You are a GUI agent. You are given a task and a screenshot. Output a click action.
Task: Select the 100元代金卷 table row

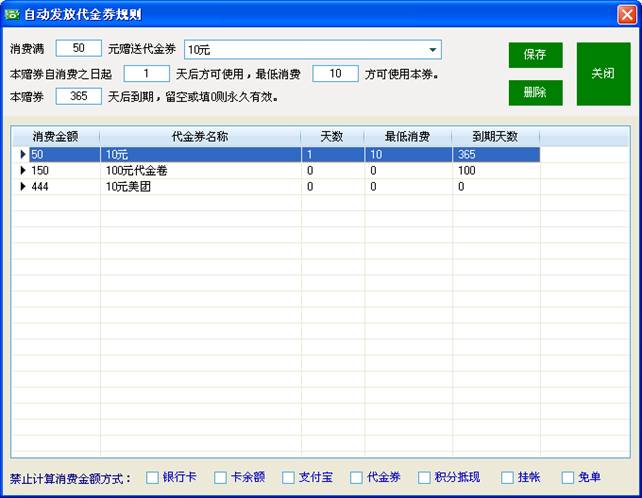200,171
